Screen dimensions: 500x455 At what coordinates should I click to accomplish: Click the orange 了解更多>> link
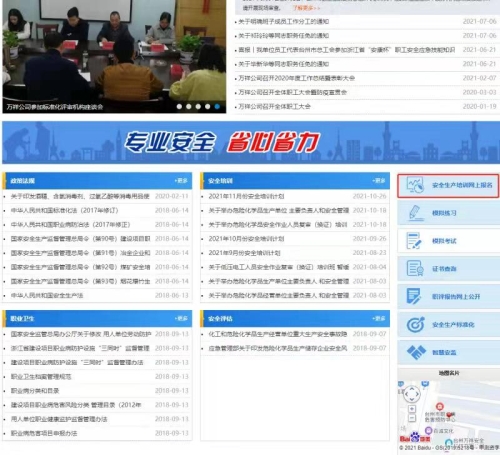tap(307, 8)
